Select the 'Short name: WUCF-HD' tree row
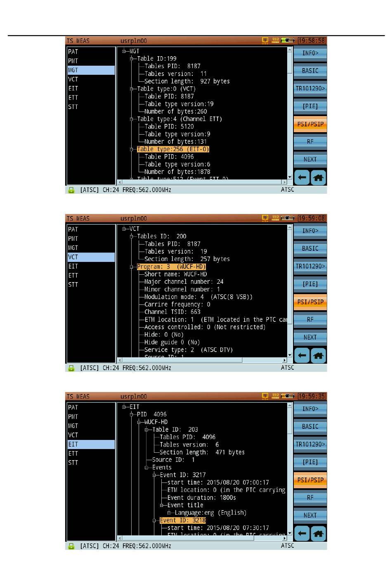The width and height of the screenshot is (392, 587). pos(175,274)
